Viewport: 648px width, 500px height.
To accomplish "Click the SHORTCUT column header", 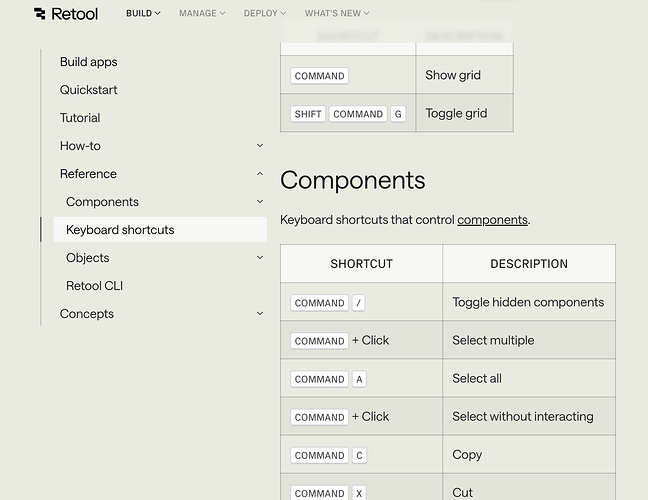I will (361, 264).
